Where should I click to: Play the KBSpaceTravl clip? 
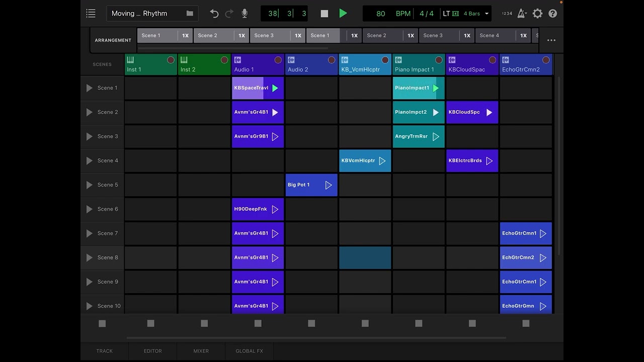click(275, 88)
